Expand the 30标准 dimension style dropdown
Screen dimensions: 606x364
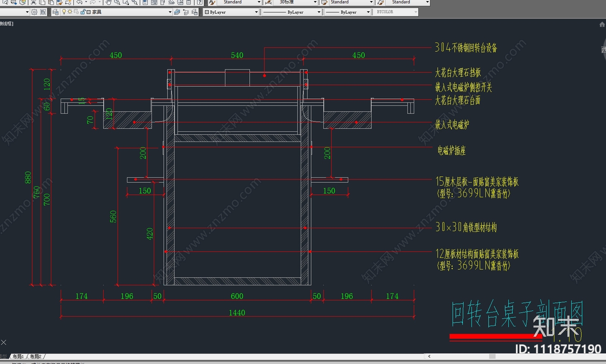coord(315,2)
